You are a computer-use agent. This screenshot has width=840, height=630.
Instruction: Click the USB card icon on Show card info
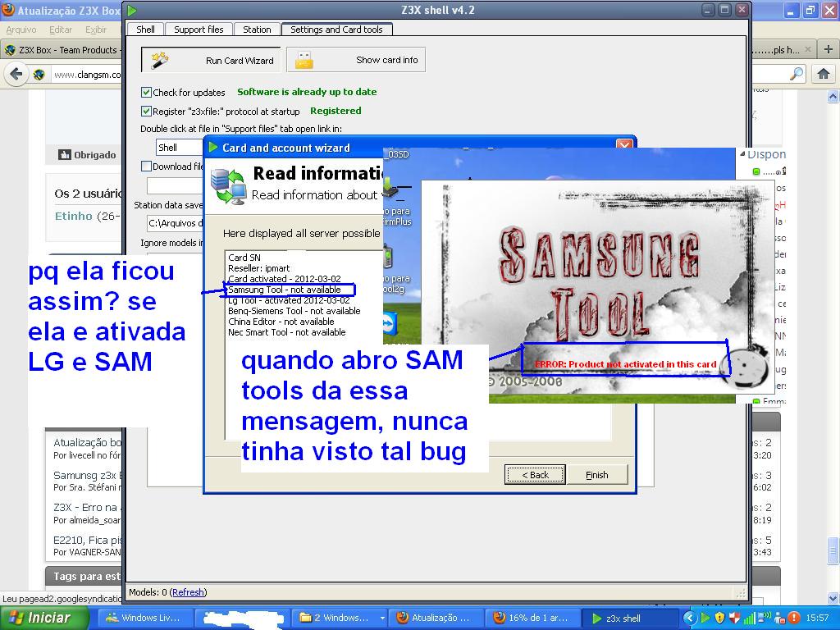point(304,60)
